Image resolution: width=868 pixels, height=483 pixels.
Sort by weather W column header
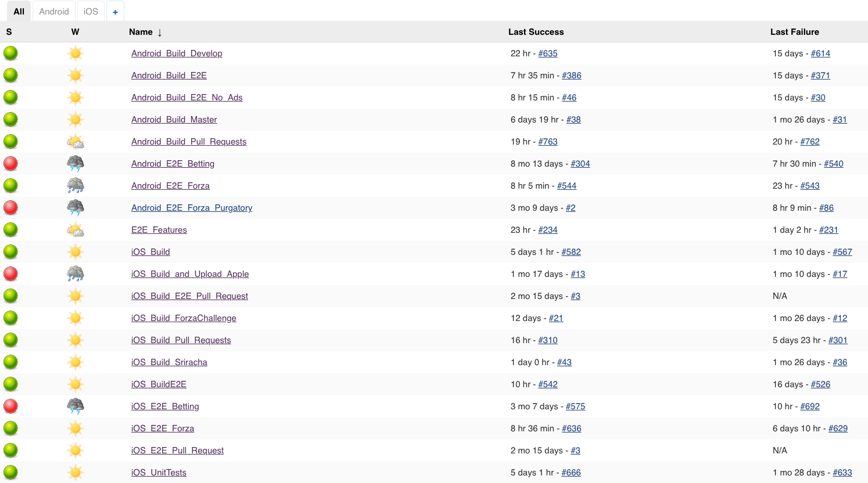75,32
